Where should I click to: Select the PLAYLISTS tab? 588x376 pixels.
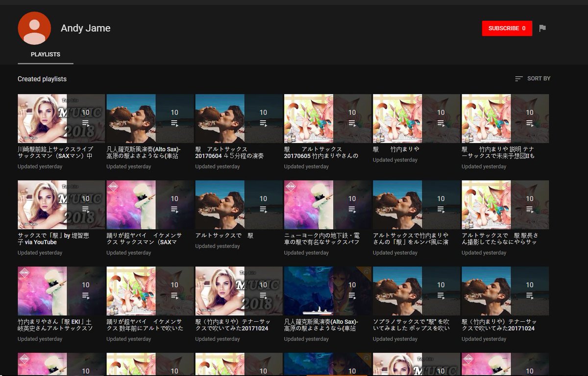pos(46,54)
